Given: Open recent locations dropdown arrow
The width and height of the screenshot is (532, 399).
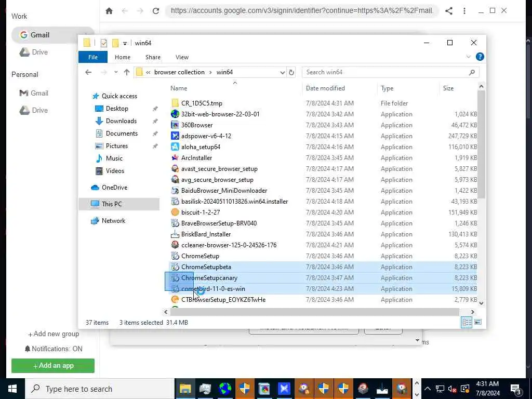Looking at the screenshot, I should [x=116, y=72].
